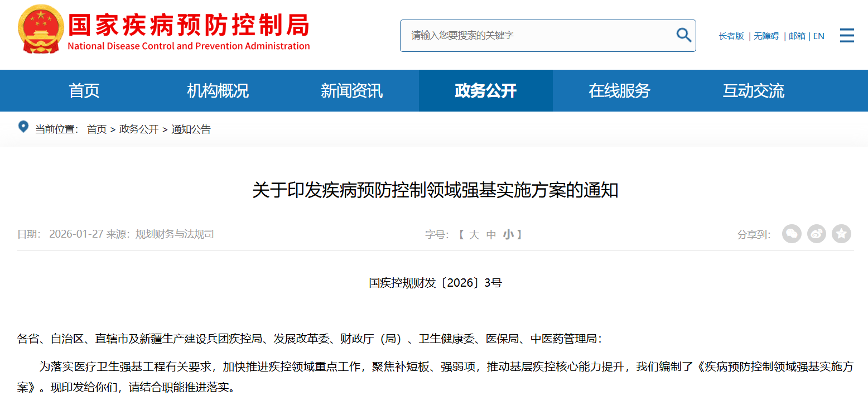Switch site language to EN
868x410 pixels.
coord(818,36)
